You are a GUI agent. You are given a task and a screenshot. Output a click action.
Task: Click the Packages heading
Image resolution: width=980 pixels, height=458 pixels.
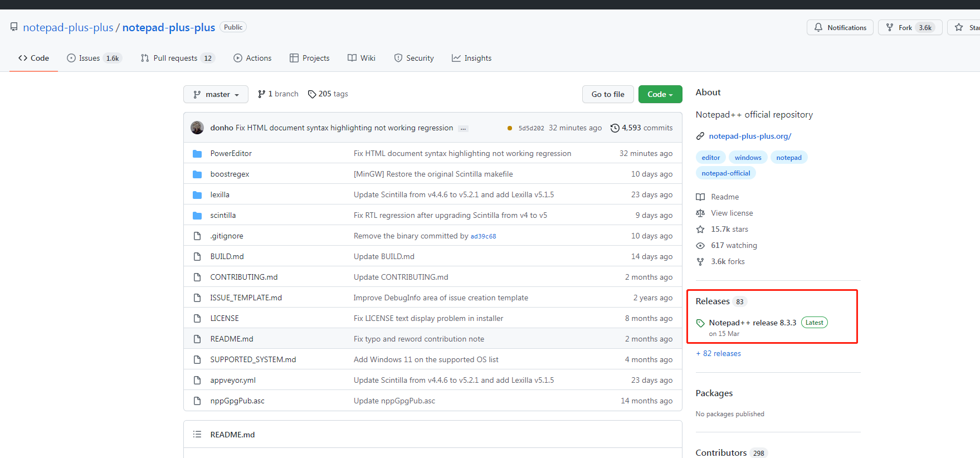tap(714, 393)
